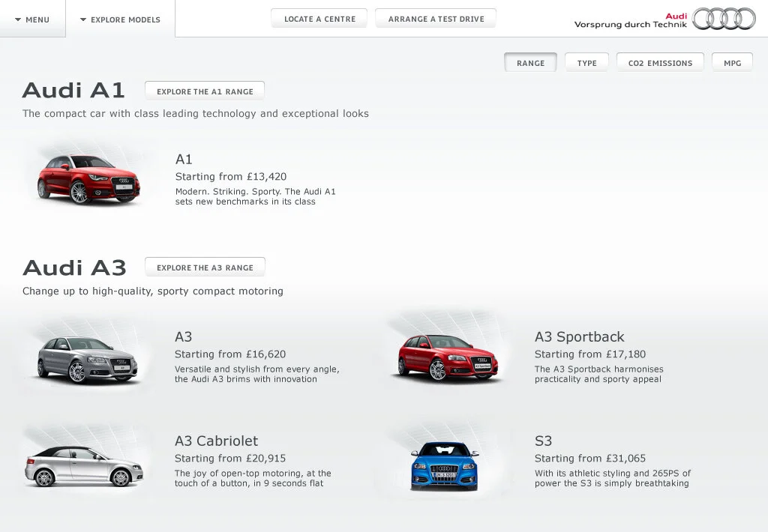Viewport: 768px width, 532px height.
Task: Switch to the MPG filter tab
Action: tap(732, 63)
